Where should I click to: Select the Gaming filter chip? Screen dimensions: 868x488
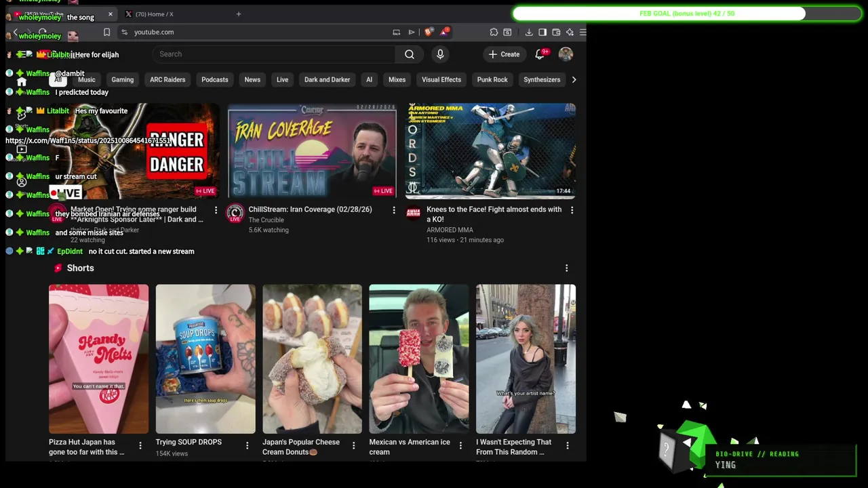point(123,80)
